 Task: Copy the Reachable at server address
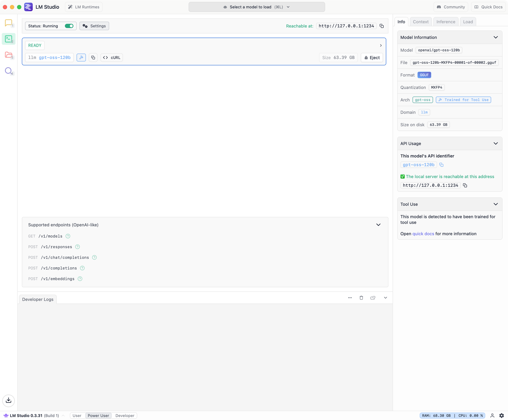point(382,26)
